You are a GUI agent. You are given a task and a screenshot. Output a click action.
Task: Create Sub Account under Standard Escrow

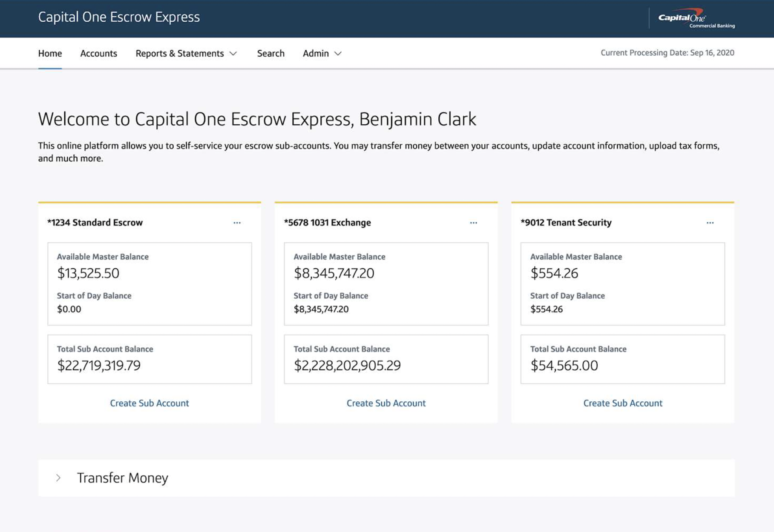(x=150, y=403)
